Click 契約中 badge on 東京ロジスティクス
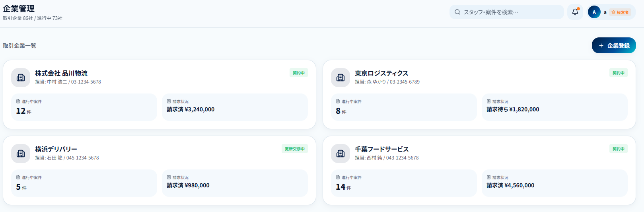This screenshot has width=644, height=212. coord(619,73)
